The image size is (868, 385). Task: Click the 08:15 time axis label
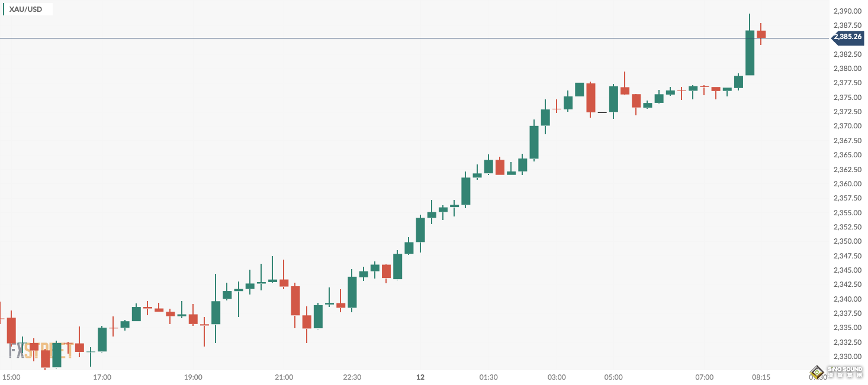point(761,377)
